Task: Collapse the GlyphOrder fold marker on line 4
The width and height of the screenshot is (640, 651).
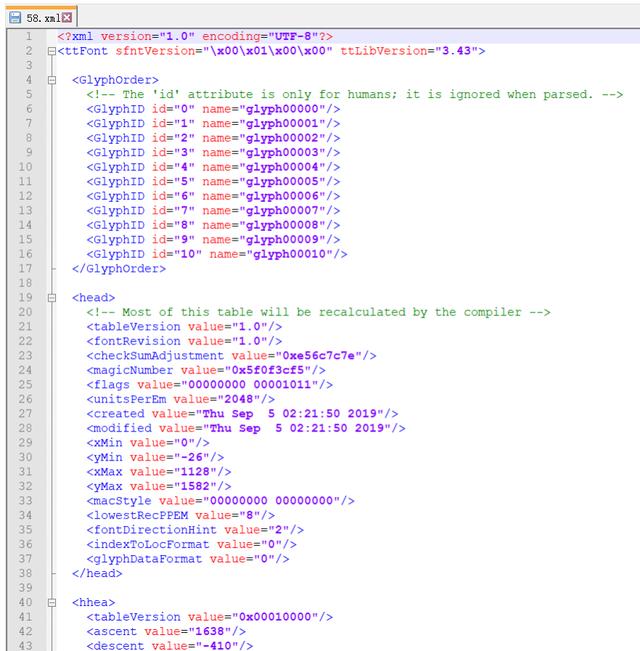Action: point(51,80)
